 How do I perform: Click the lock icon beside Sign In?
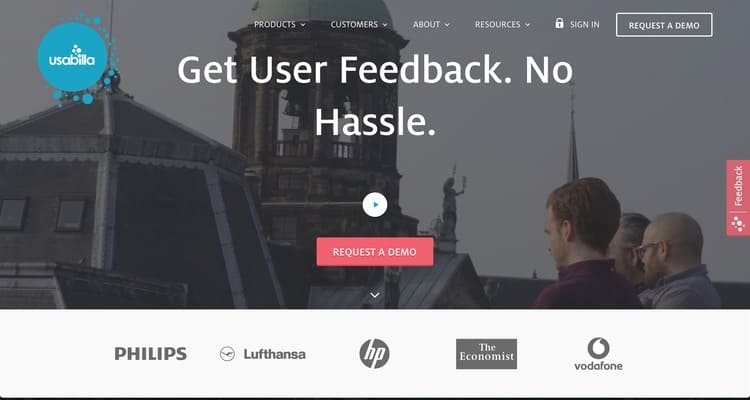[559, 23]
